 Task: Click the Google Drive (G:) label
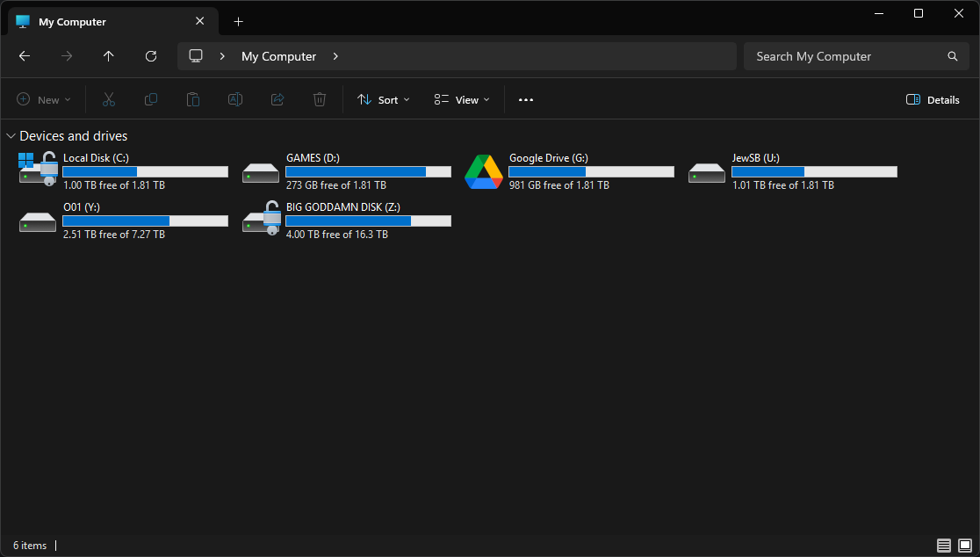coord(549,158)
